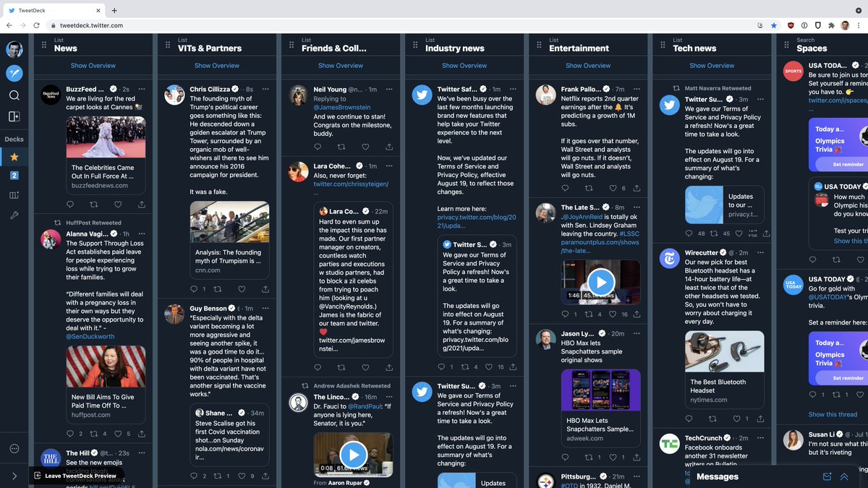The image size is (868, 488).
Task: Open more menu on BuzzFeed tweet
Action: pyautogui.click(x=142, y=89)
